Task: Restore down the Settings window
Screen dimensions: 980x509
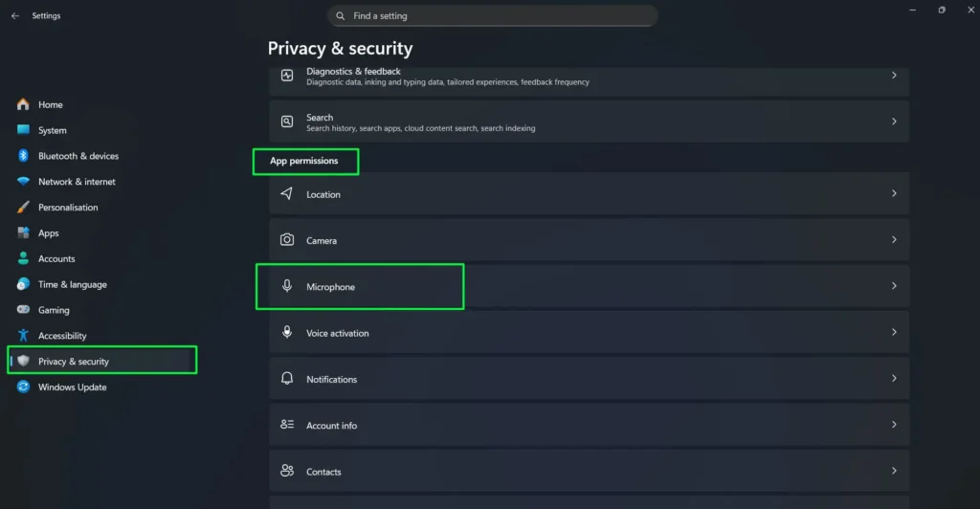Action: pyautogui.click(x=942, y=10)
